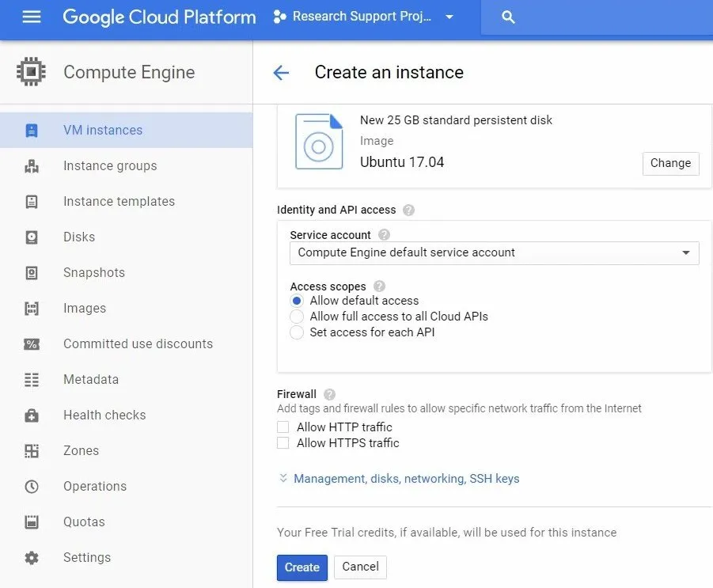This screenshot has height=588, width=713.
Task: Click the boot disk image icon
Action: click(319, 142)
